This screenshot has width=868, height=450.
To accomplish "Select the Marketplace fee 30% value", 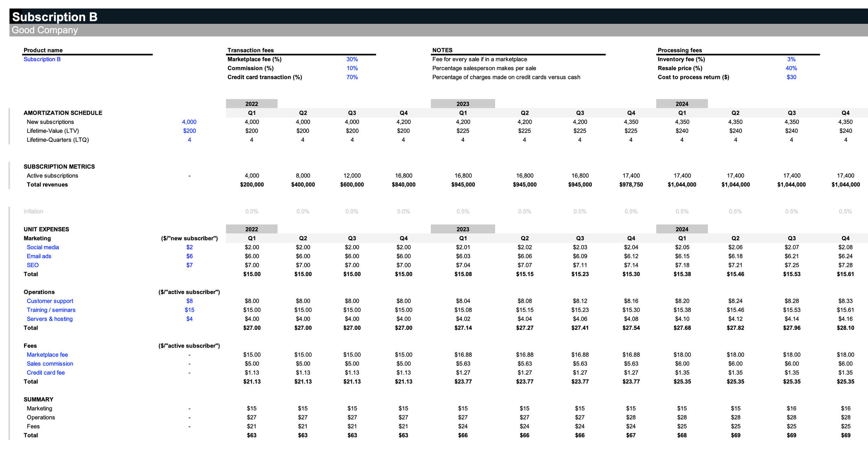I will click(352, 59).
